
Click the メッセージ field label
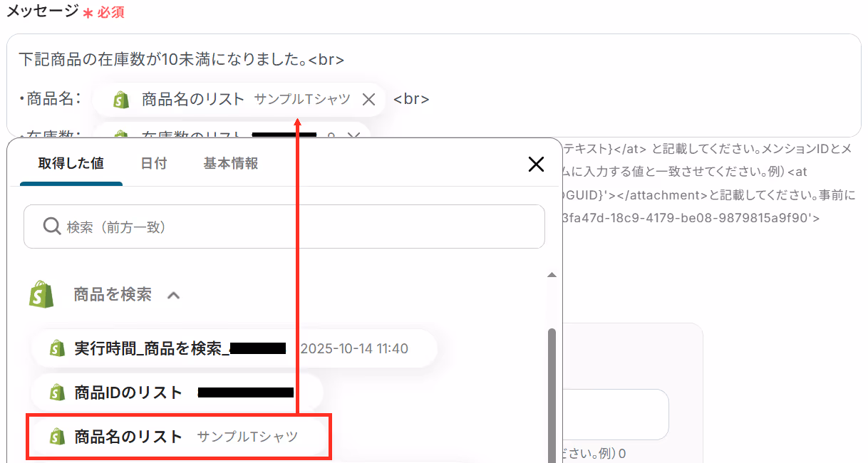[x=43, y=11]
